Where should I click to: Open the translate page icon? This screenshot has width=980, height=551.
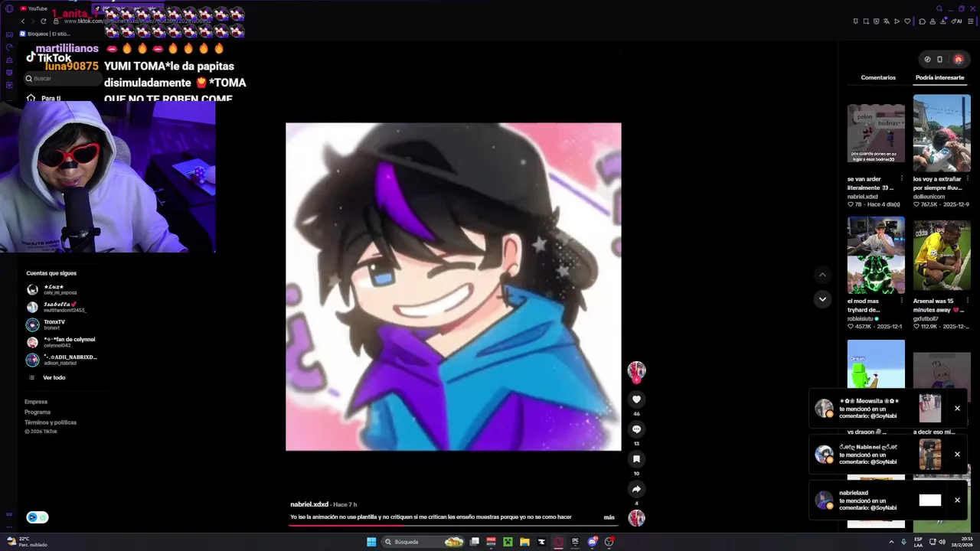point(887,21)
